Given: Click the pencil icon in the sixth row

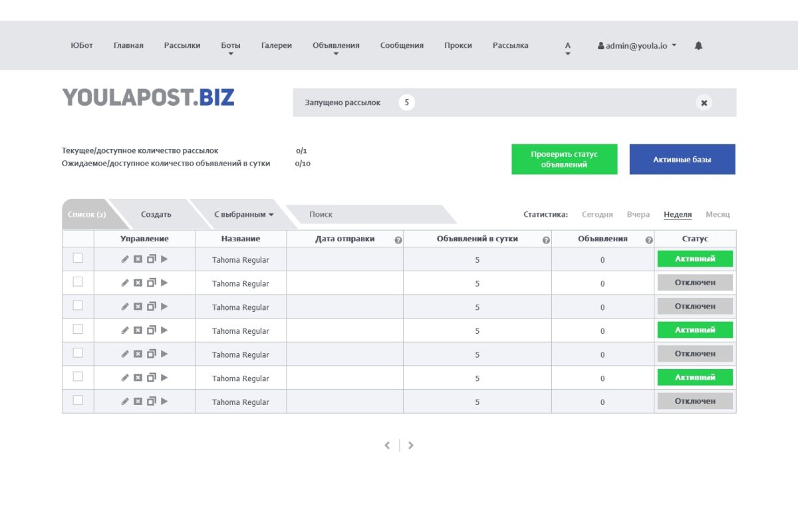Looking at the screenshot, I should click(125, 378).
